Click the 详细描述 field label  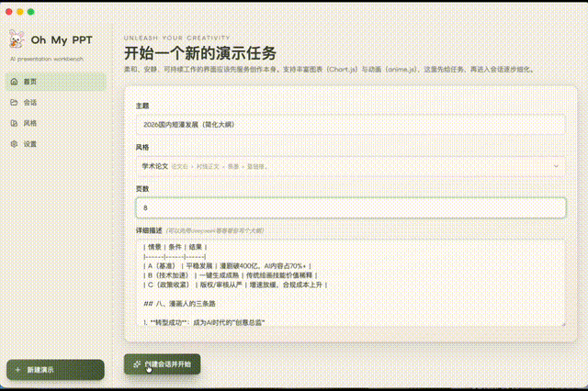149,230
